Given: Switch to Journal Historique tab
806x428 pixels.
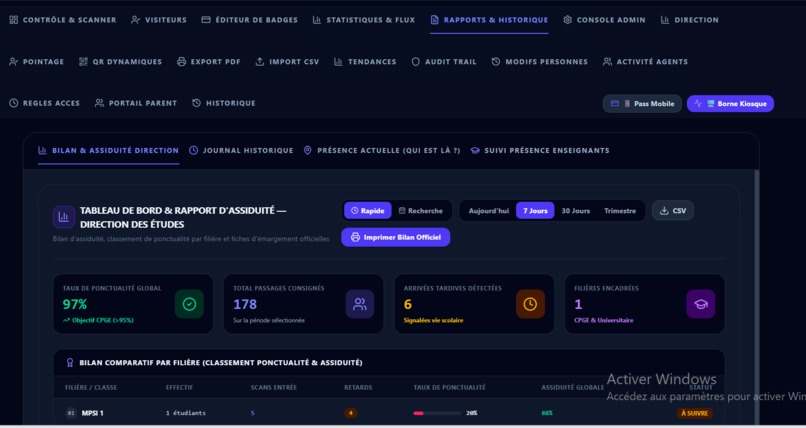Looking at the screenshot, I should tap(241, 151).
